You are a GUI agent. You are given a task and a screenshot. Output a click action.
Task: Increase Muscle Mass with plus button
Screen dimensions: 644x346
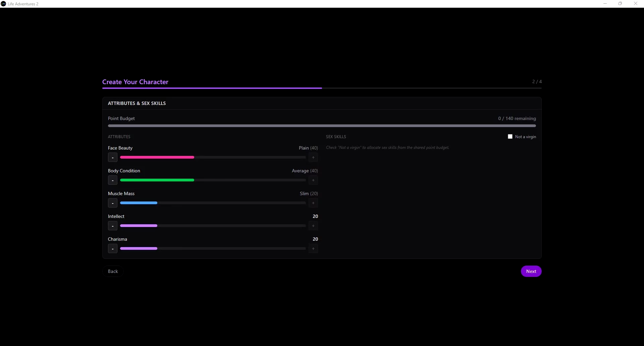(x=313, y=203)
